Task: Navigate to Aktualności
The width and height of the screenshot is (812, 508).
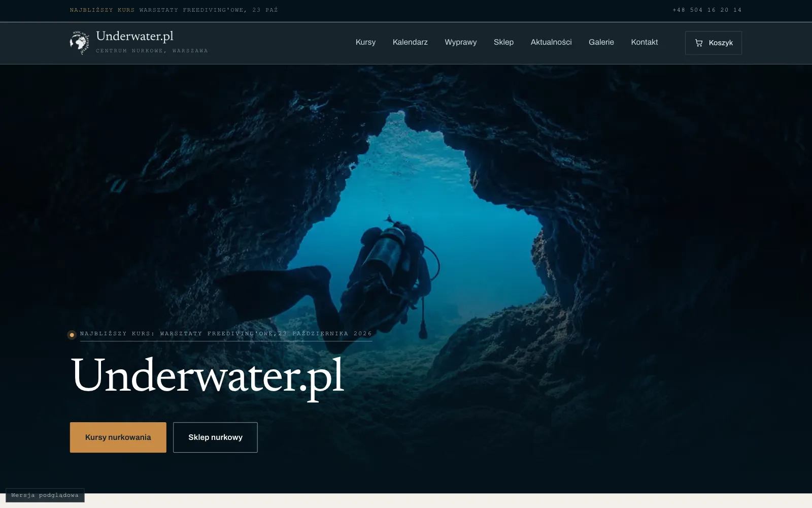Action: pos(551,42)
